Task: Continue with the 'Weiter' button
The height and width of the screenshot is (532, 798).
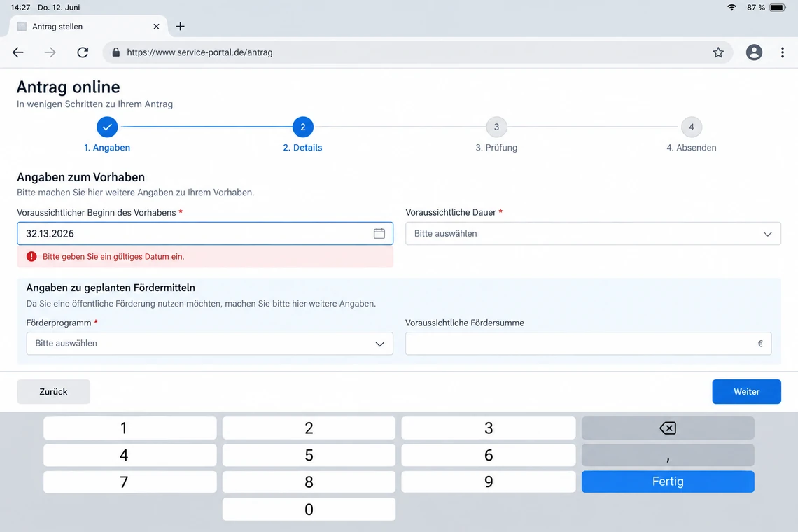Action: coord(746,391)
